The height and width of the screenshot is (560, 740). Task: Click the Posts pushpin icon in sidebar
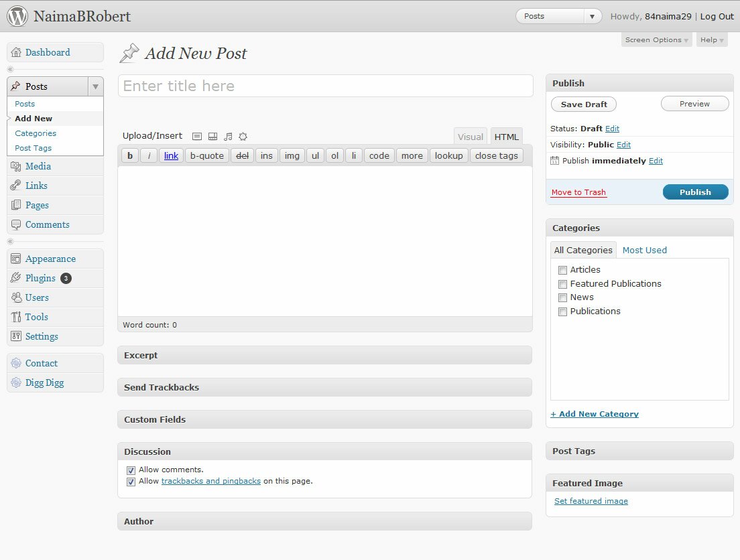pos(16,86)
